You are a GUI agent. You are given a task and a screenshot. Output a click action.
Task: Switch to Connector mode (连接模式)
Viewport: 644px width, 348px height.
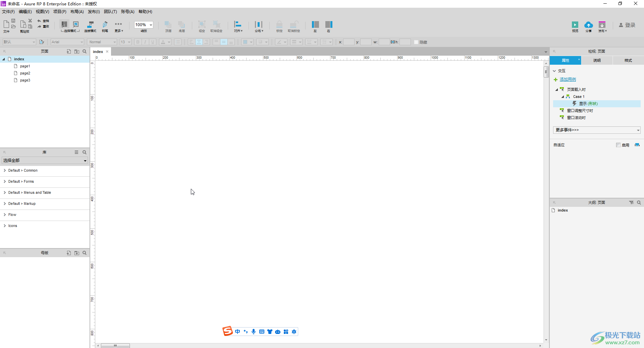click(x=90, y=24)
